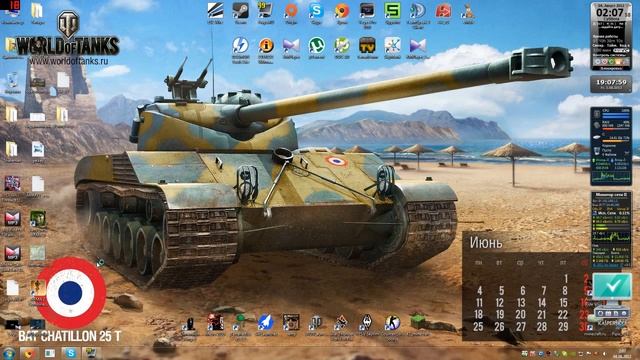Open the face portrait game shortcut
Screen dimensions: 640x360
[x=291, y=323]
